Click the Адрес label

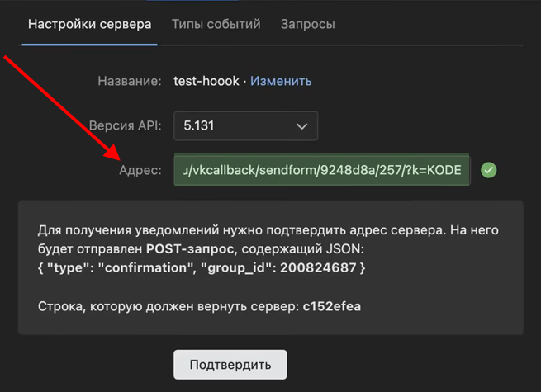point(140,170)
